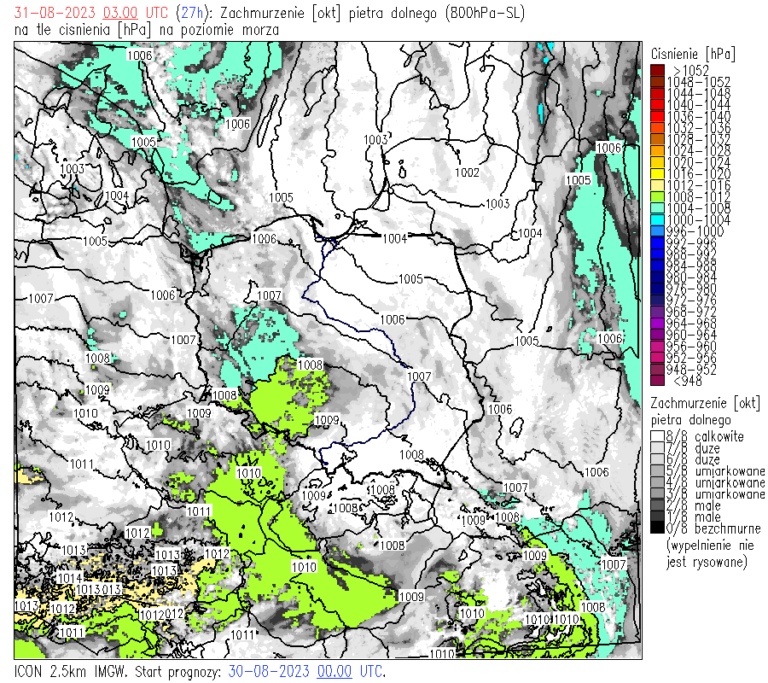Image resolution: width=768 pixels, height=683 pixels.
Task: Select the >1052 pressure legend swatch
Action: (x=657, y=70)
